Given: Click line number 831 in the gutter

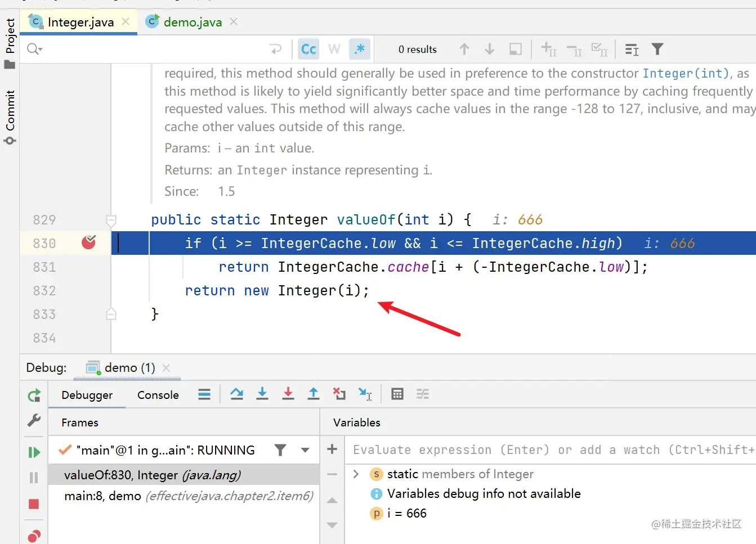Looking at the screenshot, I should [44, 267].
